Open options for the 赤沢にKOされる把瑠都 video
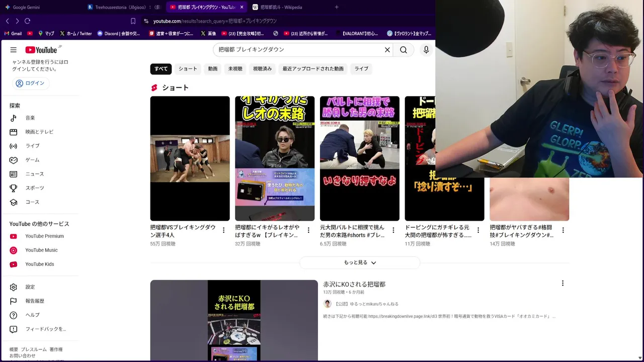Viewport: 644px width, 362px height. point(562,284)
